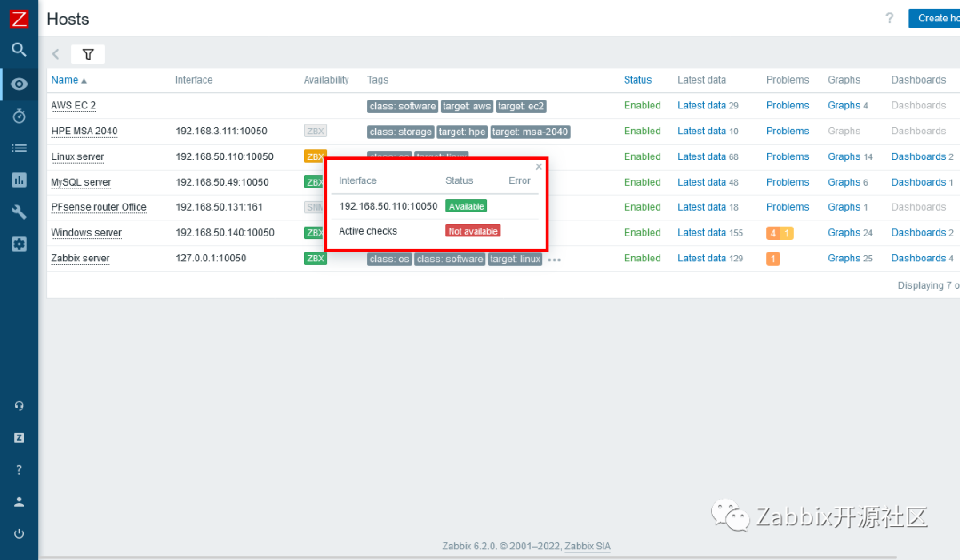Click the target: hpe tag
The height and width of the screenshot is (560, 960).
(462, 132)
